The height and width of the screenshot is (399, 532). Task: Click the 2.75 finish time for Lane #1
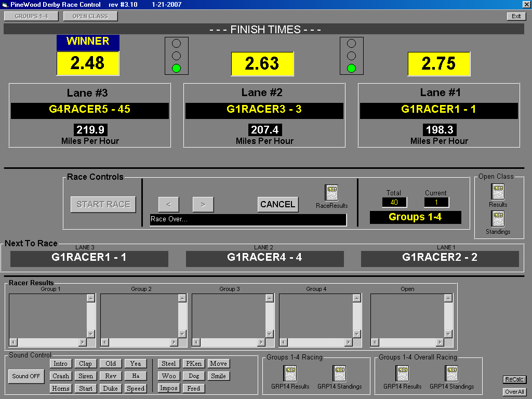(438, 63)
